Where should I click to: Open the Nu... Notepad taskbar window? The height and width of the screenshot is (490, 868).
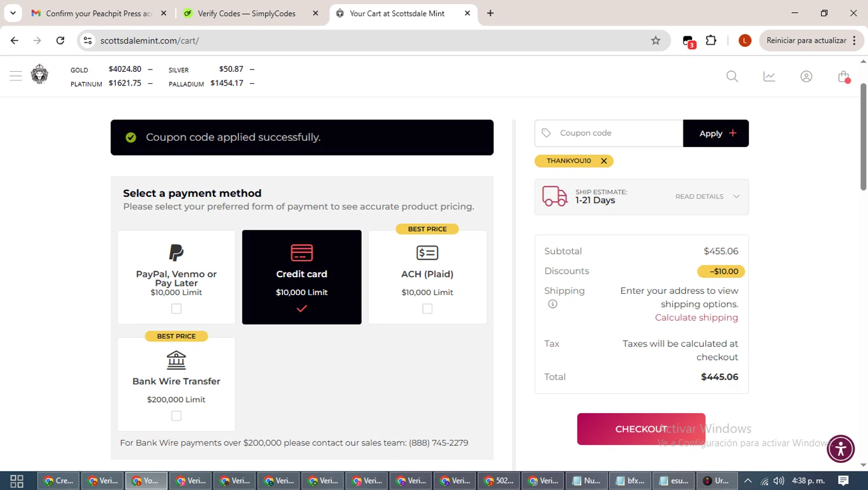tap(587, 481)
